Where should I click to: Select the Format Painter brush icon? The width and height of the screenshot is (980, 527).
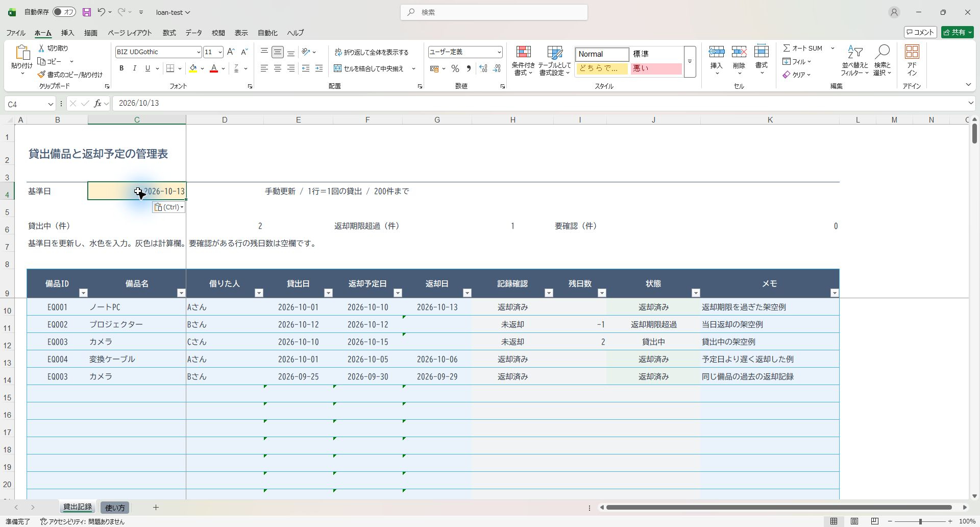tap(41, 75)
